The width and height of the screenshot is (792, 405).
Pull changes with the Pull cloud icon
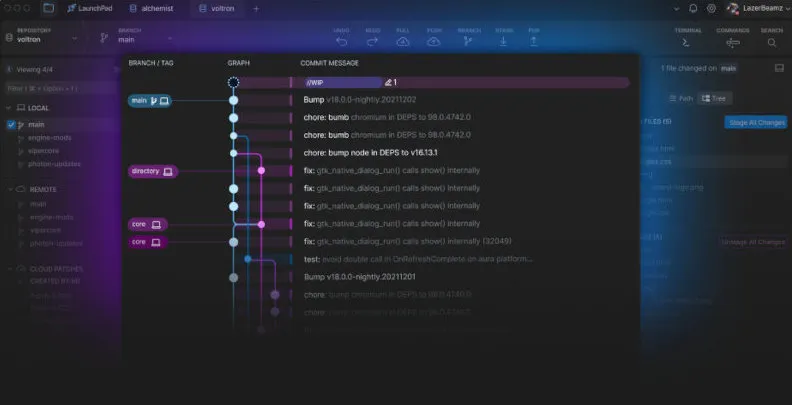point(403,42)
